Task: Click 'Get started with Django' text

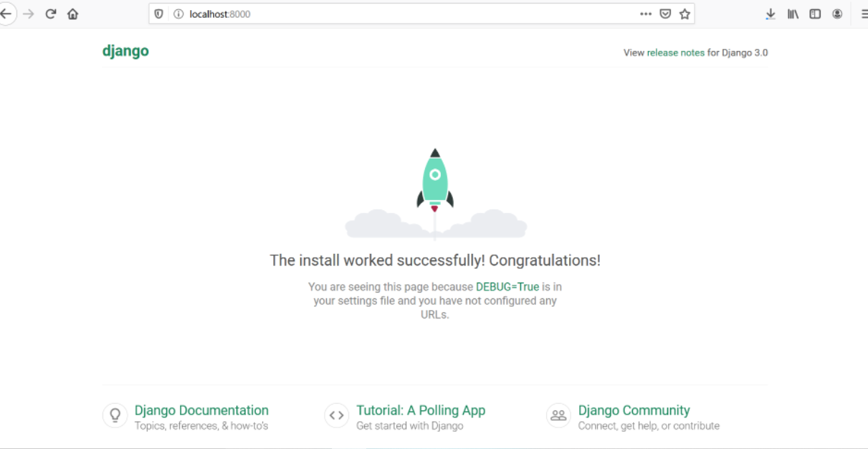Action: pyautogui.click(x=410, y=426)
